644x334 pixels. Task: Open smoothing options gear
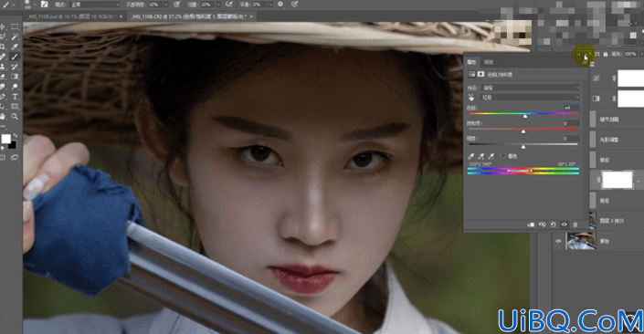point(280,4)
